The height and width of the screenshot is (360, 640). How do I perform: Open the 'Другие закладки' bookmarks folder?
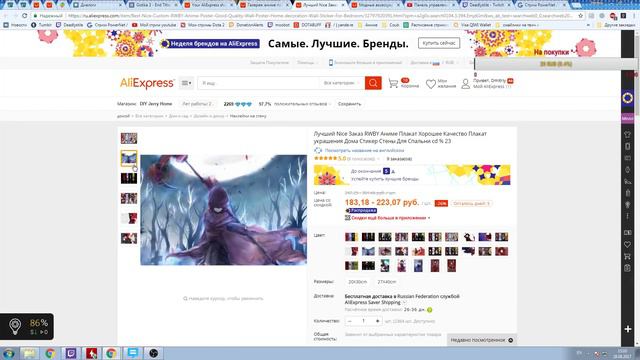click(616, 25)
